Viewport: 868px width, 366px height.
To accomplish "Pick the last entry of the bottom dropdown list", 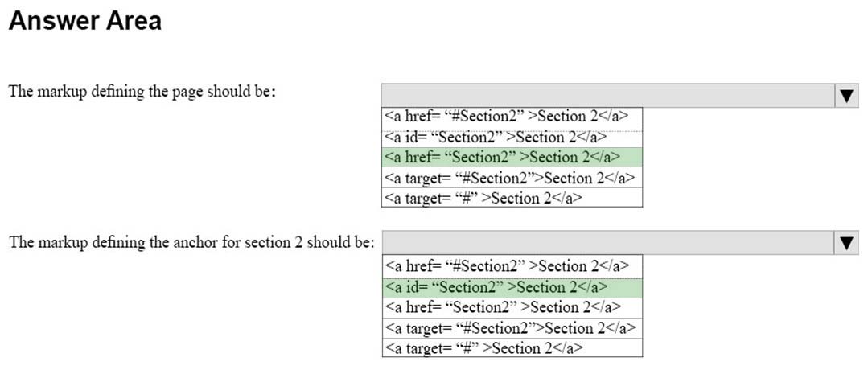I will (512, 347).
